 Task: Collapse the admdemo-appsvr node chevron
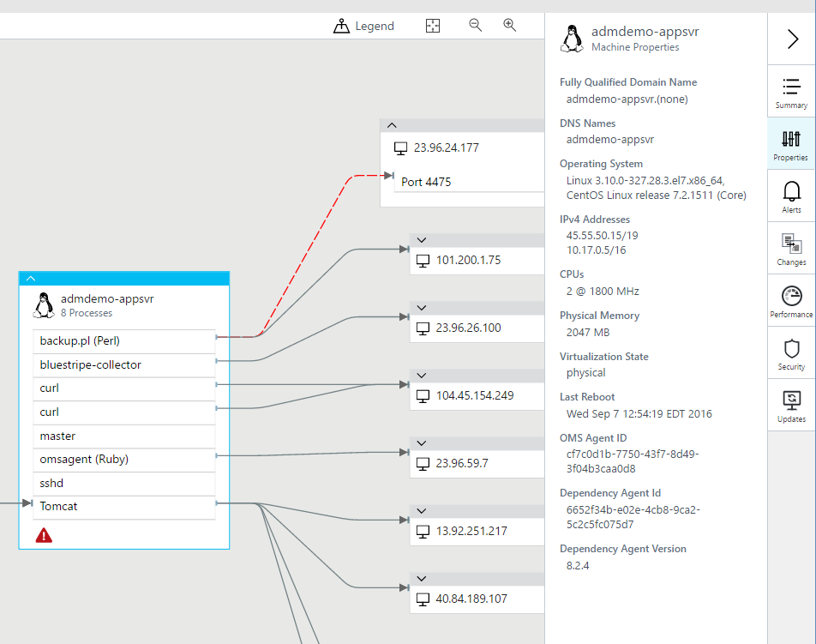tap(31, 278)
